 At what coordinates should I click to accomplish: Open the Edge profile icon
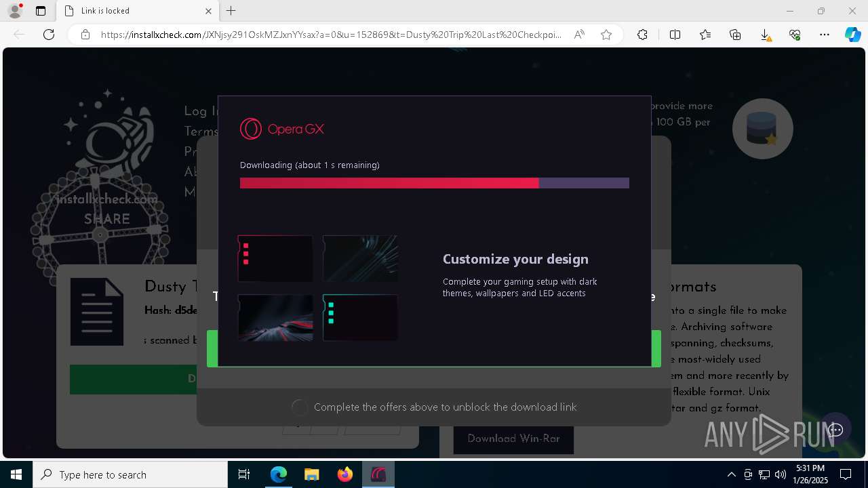[15, 11]
